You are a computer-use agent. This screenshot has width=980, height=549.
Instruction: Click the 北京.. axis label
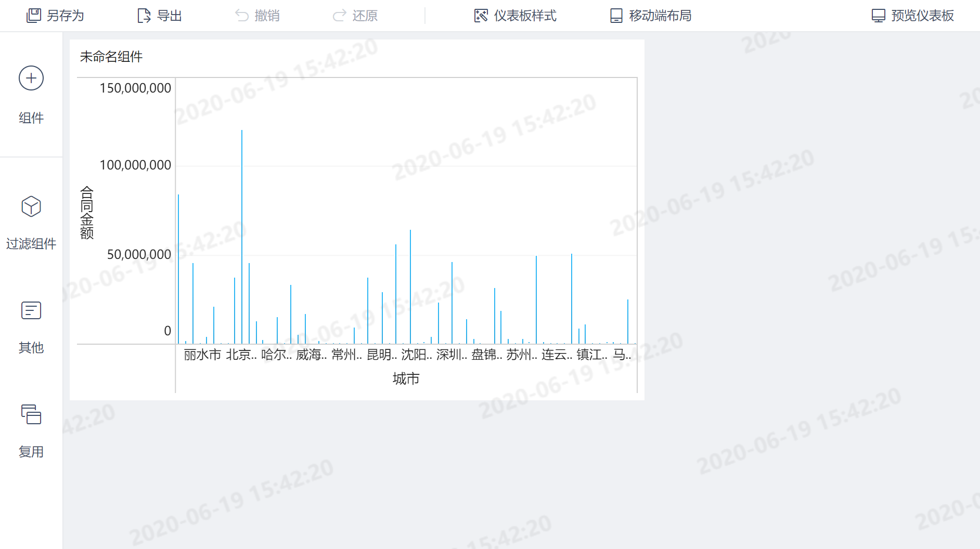coord(241,355)
